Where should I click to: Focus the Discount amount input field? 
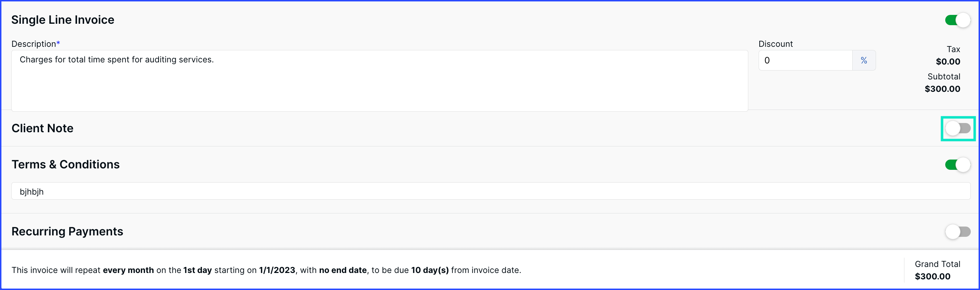[805, 60]
